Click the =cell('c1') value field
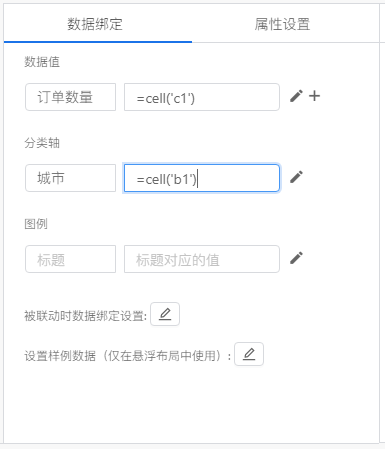Viewport: 385px width, 449px height. [x=202, y=97]
